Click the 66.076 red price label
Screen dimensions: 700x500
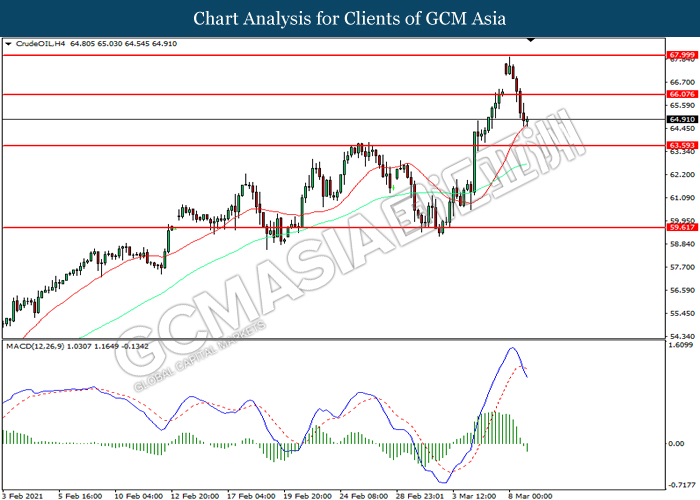[682, 94]
